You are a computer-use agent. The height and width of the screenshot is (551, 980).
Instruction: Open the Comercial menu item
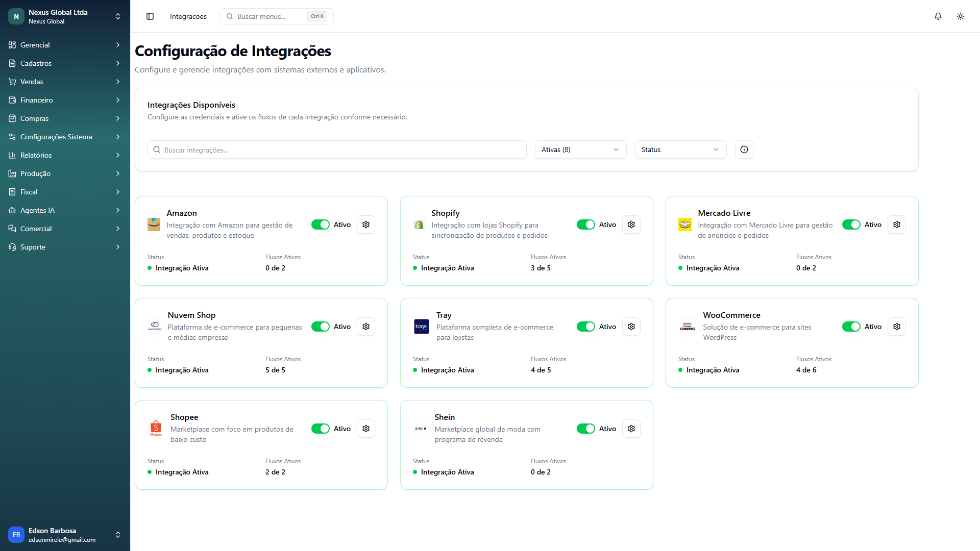(65, 229)
